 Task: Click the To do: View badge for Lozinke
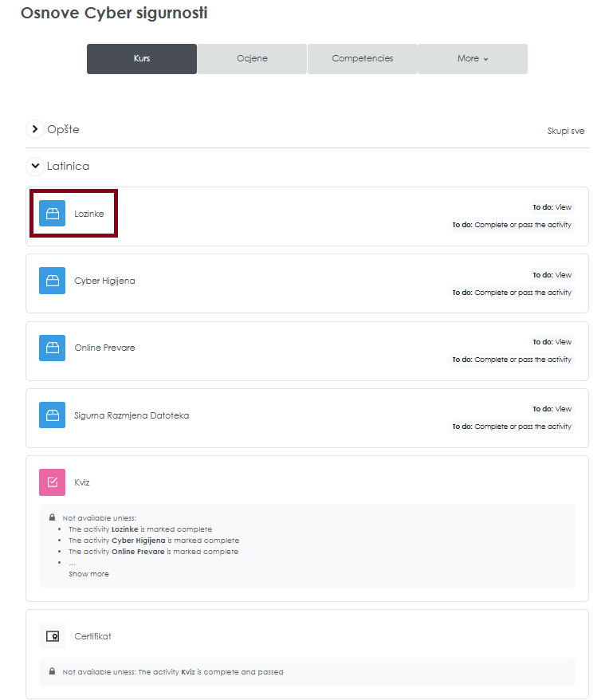coord(552,207)
